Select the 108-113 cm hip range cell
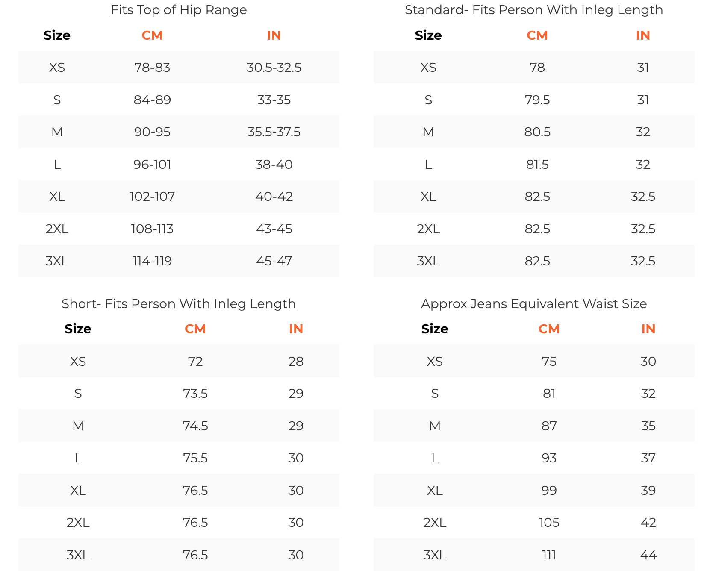The image size is (713, 588). tap(152, 229)
